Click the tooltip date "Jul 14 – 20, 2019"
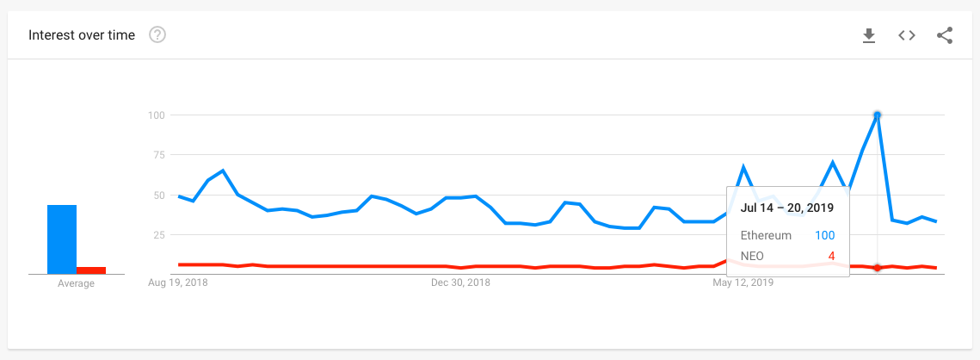This screenshot has width=980, height=360. tap(786, 208)
